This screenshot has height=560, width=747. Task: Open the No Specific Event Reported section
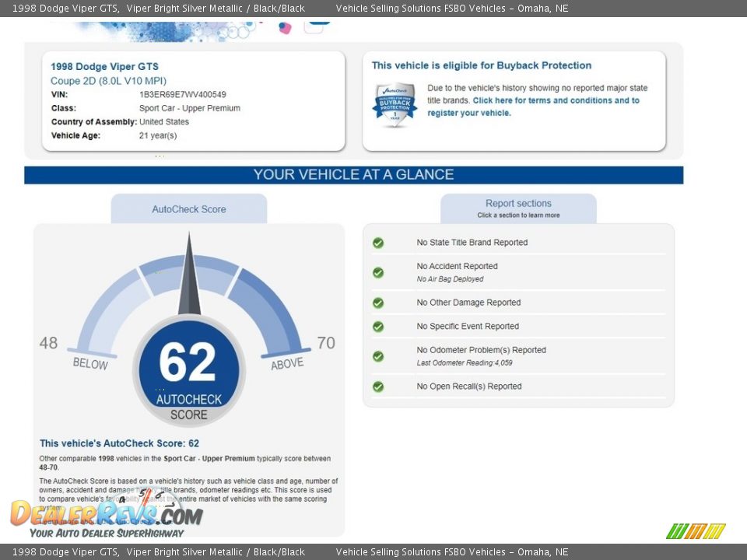(x=468, y=326)
